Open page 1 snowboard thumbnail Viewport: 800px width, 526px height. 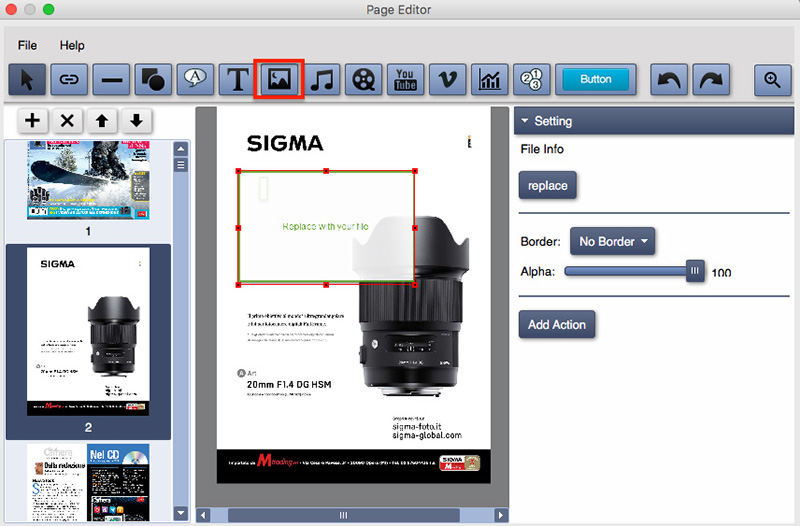tap(88, 180)
